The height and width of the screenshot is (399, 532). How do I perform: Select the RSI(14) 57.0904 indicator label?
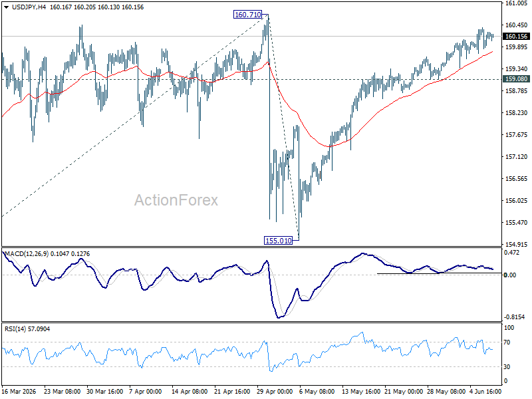(27, 329)
